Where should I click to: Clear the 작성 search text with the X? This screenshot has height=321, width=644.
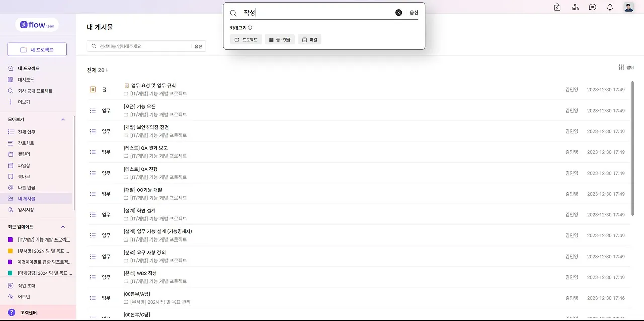coord(398,12)
